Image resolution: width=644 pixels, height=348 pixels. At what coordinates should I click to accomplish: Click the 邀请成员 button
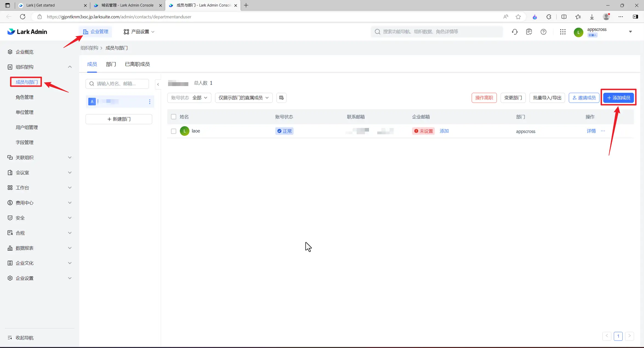click(584, 98)
